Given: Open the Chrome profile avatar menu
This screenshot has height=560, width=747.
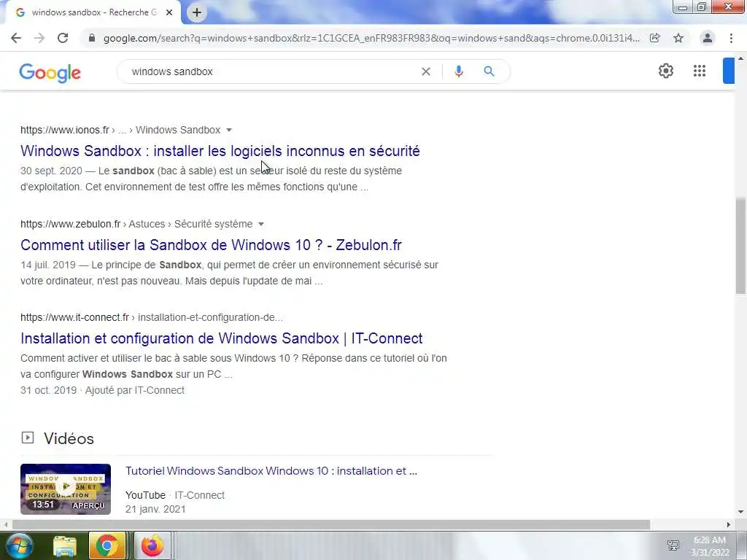Looking at the screenshot, I should pos(708,38).
